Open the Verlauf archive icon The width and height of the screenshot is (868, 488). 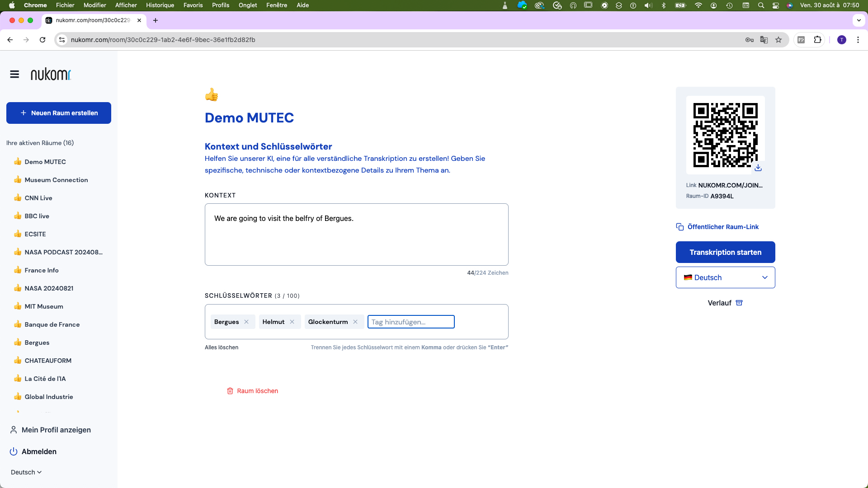(739, 303)
